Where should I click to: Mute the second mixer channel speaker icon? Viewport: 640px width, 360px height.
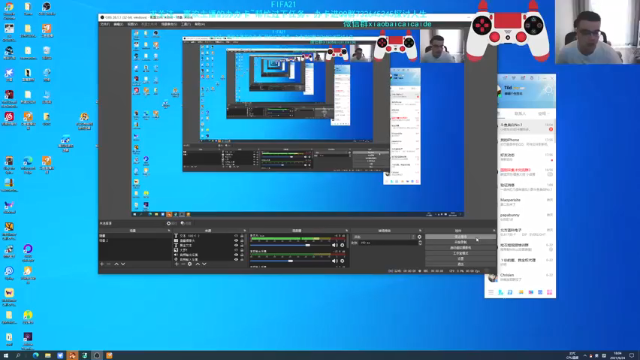[334, 261]
